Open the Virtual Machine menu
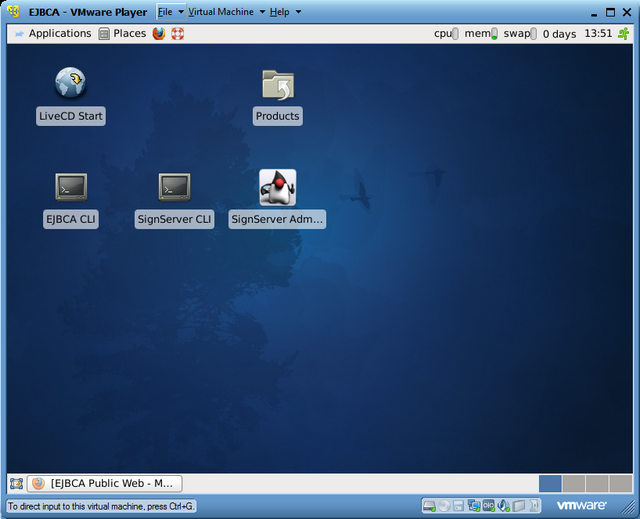The height and width of the screenshot is (519, 640). [x=221, y=12]
